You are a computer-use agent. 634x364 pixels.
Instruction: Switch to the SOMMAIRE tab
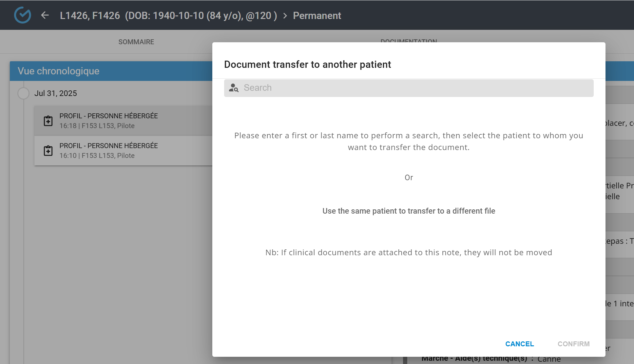pos(136,42)
